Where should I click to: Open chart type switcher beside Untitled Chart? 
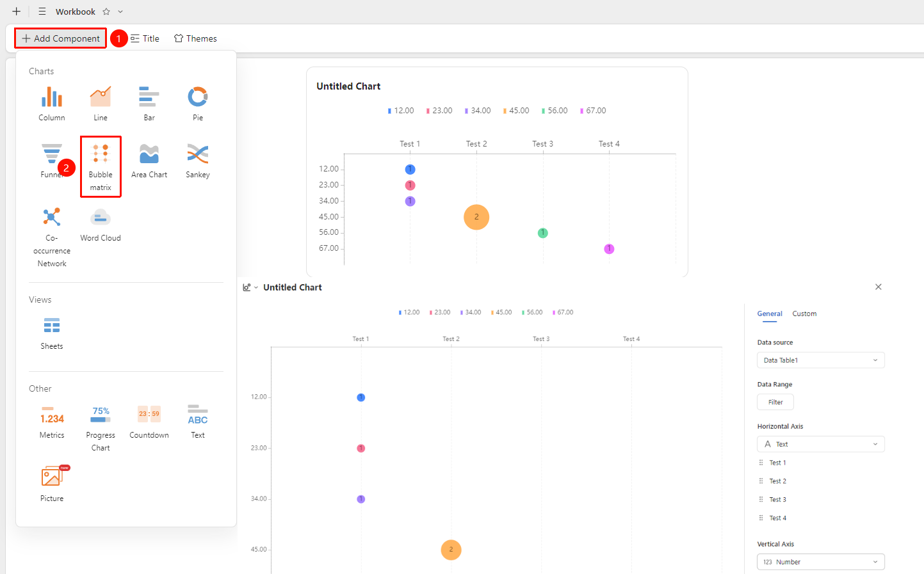click(250, 287)
